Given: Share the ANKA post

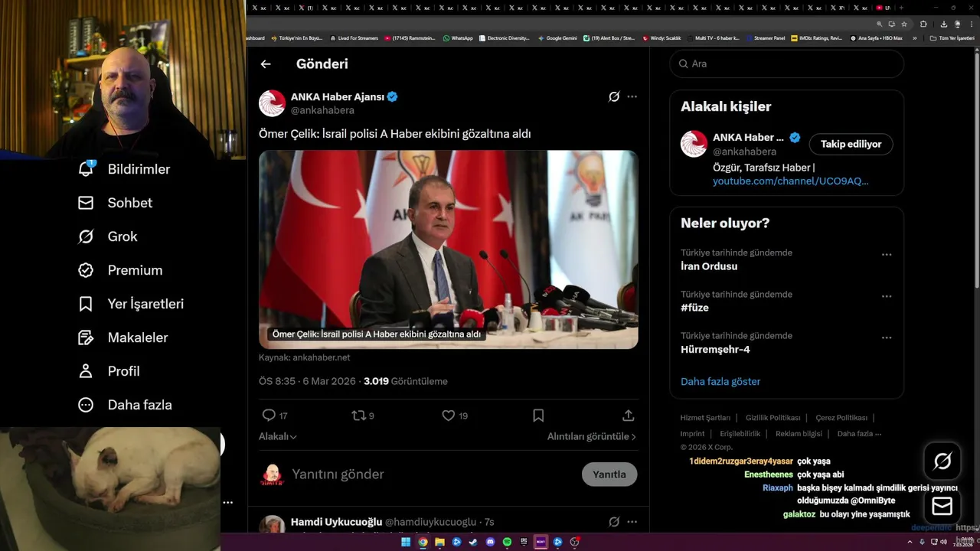Looking at the screenshot, I should tap(628, 416).
